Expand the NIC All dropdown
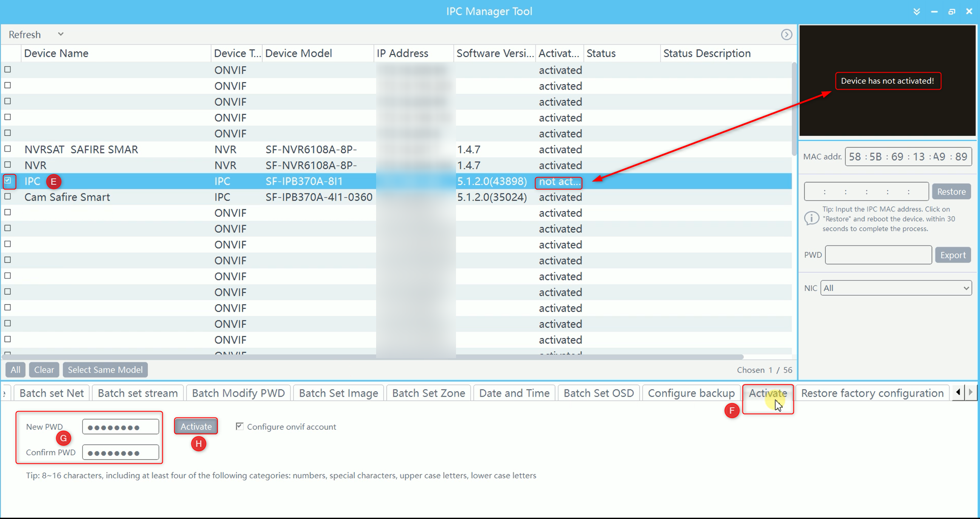 (896, 288)
